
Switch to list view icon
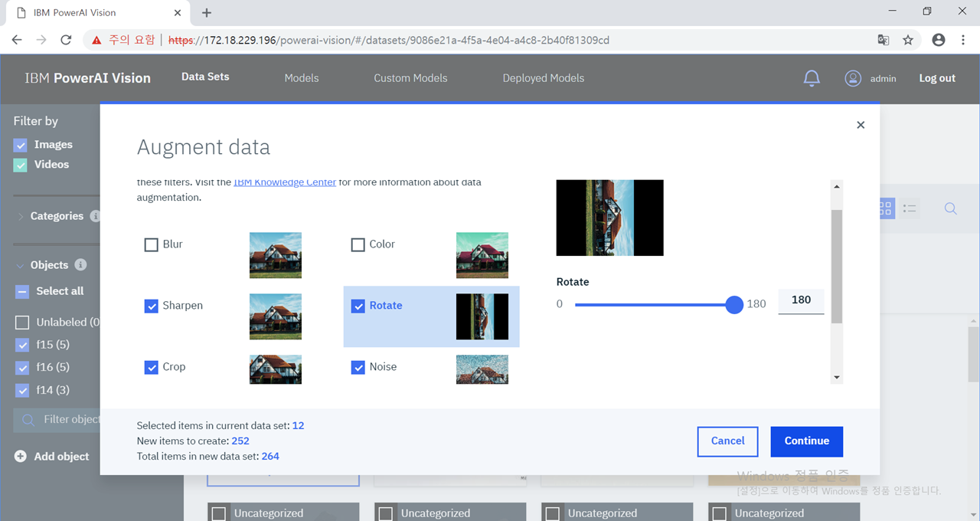(910, 208)
